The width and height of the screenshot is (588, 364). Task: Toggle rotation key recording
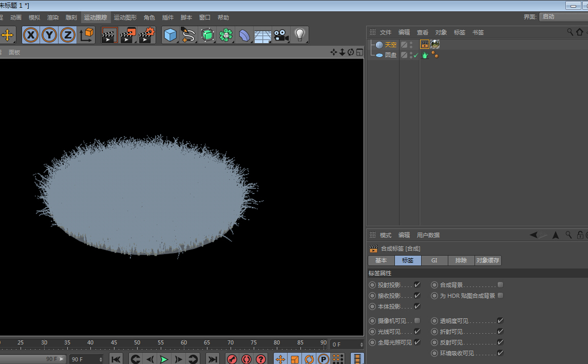click(x=309, y=359)
